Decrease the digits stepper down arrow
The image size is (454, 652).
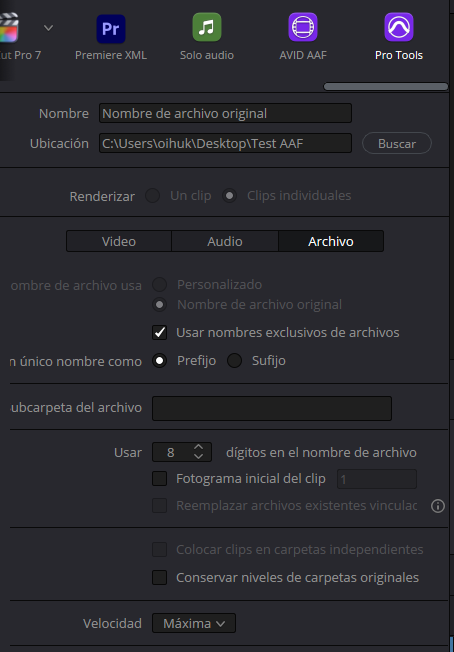click(199, 457)
